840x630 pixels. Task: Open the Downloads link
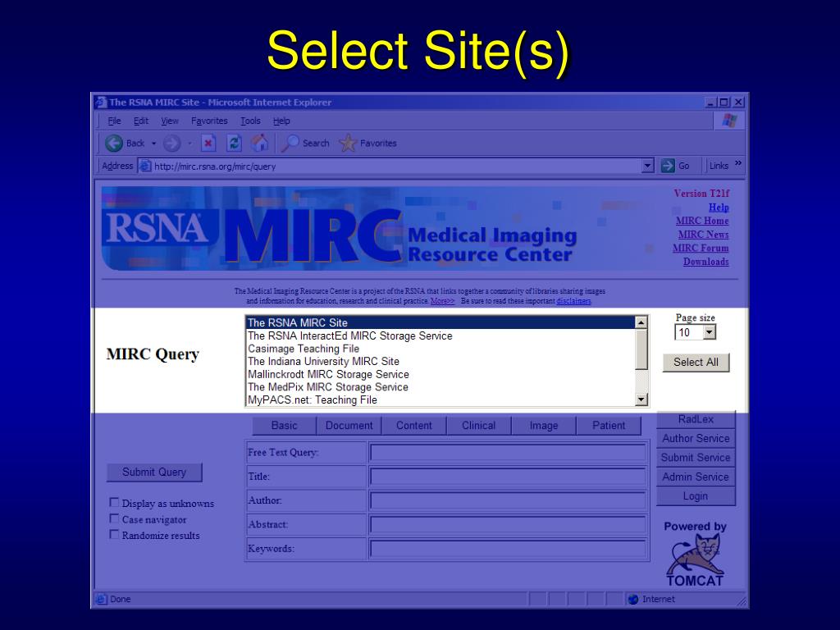[x=705, y=262]
